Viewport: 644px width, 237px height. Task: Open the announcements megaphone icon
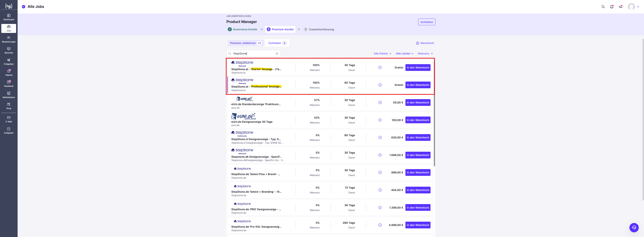coord(621,7)
